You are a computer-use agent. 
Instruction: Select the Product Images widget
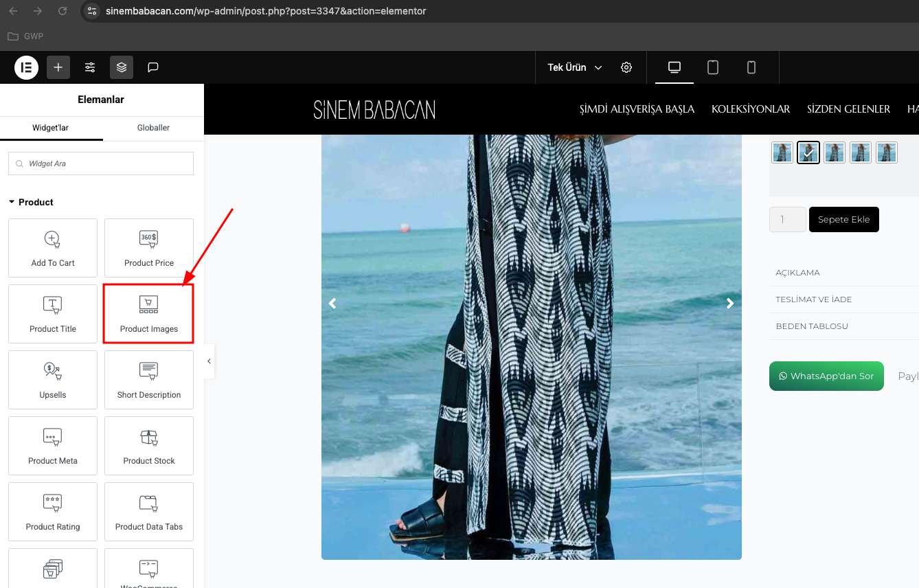149,314
